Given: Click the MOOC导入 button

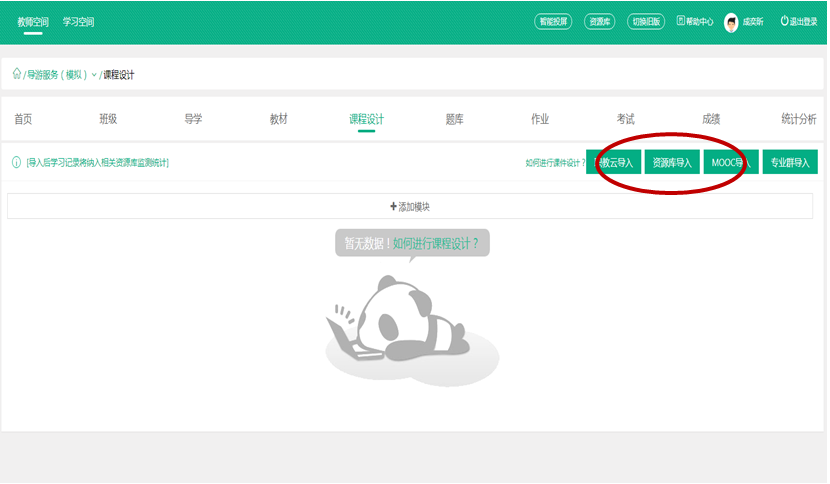Looking at the screenshot, I should (730, 162).
